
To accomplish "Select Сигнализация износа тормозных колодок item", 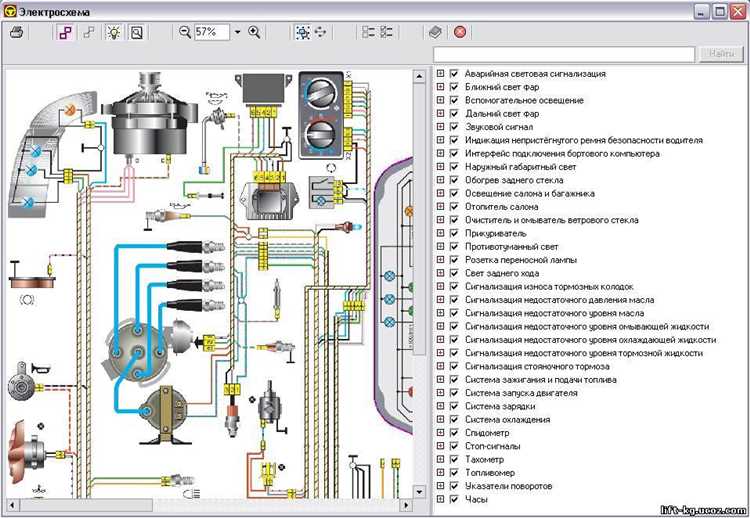I will click(549, 287).
